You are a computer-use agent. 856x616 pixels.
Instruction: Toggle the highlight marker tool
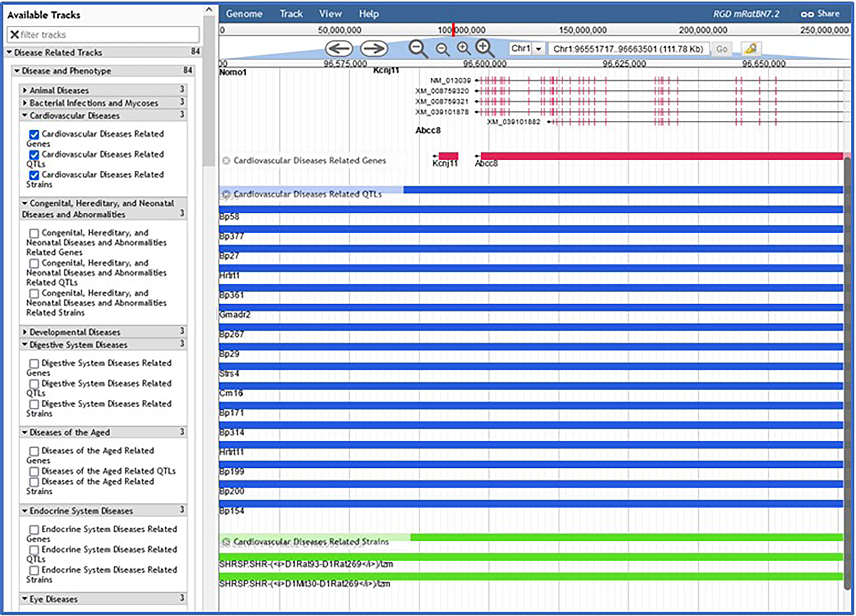point(751,49)
